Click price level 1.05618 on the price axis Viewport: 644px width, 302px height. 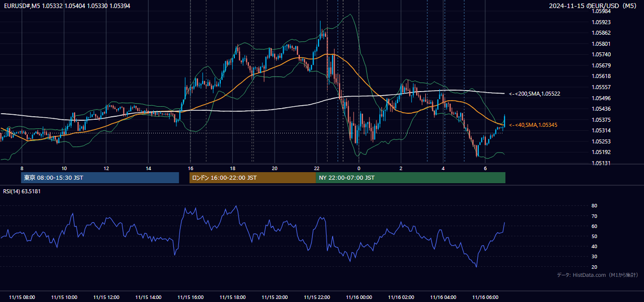pyautogui.click(x=601, y=76)
